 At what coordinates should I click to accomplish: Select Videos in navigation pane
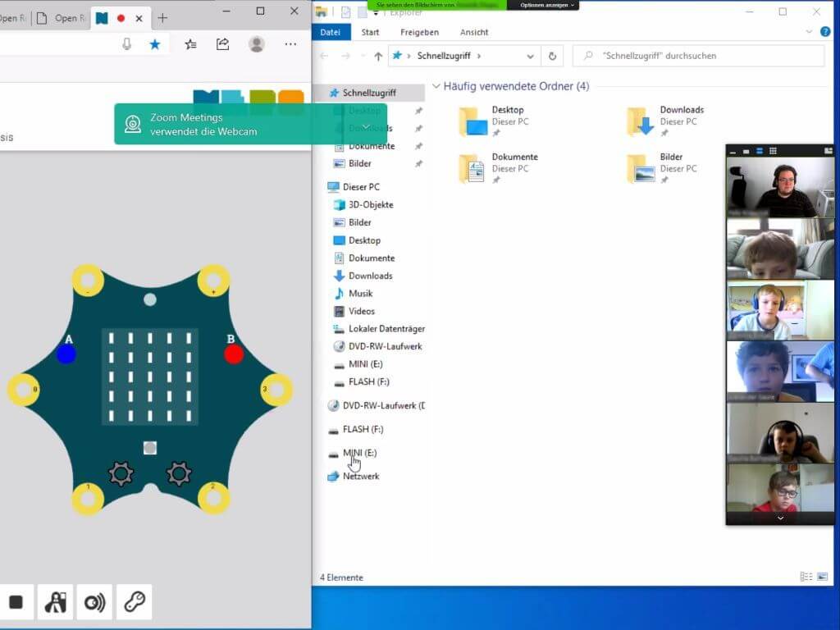coord(362,311)
